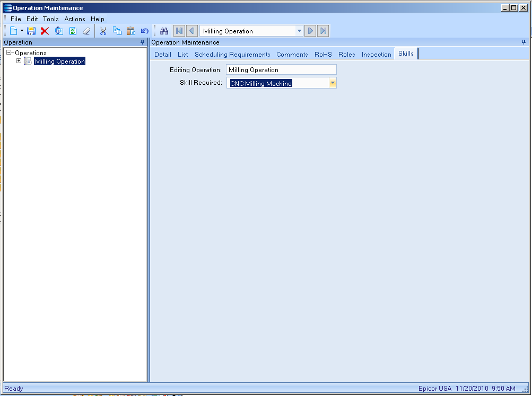Switch to the RoHS tab
The image size is (532, 396).
[x=324, y=55]
